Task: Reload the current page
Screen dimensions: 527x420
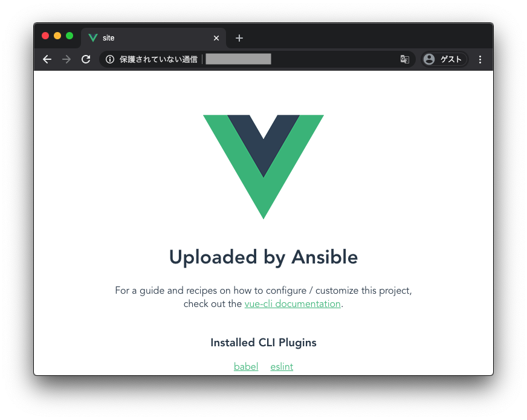Action: tap(86, 59)
